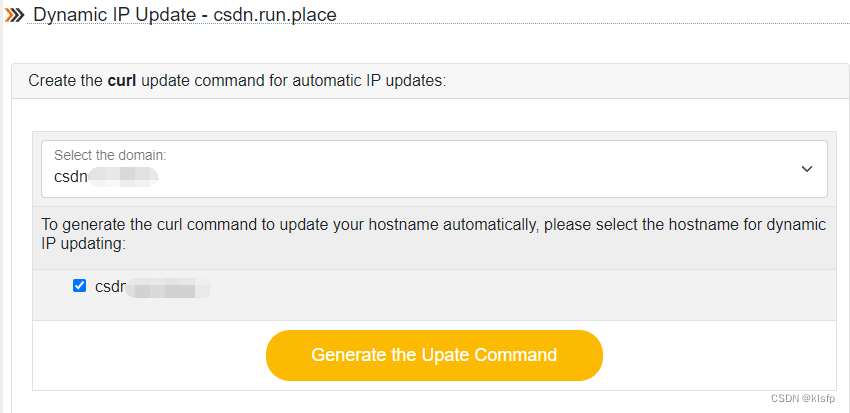Click the gray hostname row beside the checkbox
This screenshot has height=413, width=850.
pos(434,295)
